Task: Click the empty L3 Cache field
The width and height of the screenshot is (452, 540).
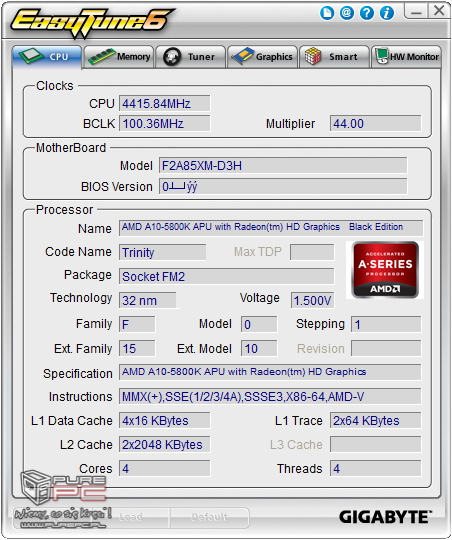Action: pyautogui.click(x=376, y=444)
